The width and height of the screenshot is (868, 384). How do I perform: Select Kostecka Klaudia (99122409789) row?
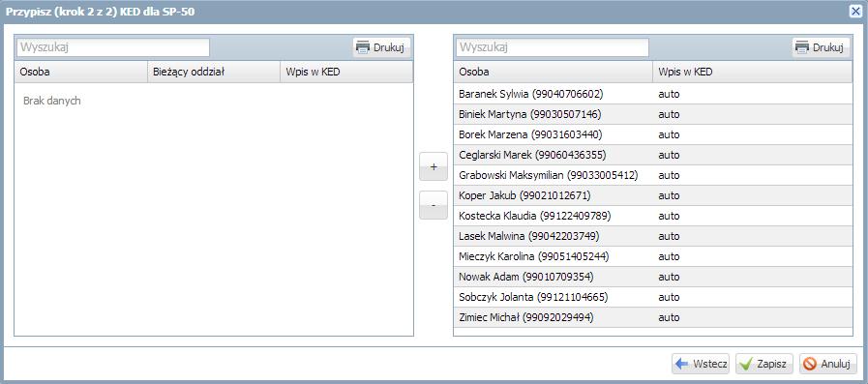coord(653,216)
